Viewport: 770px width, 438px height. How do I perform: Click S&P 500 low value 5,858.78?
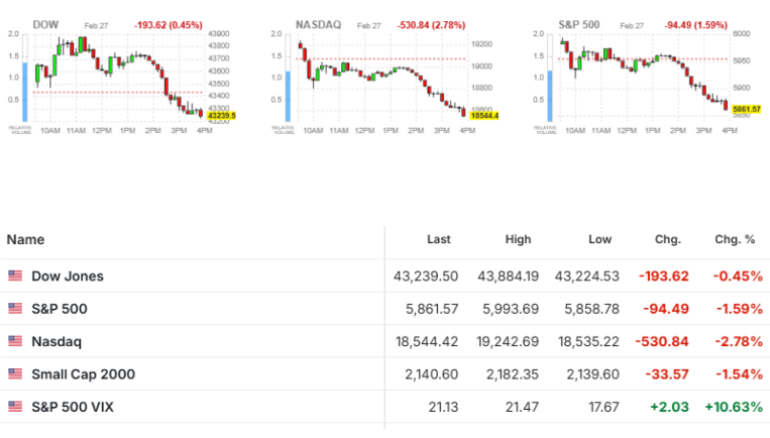tap(592, 309)
